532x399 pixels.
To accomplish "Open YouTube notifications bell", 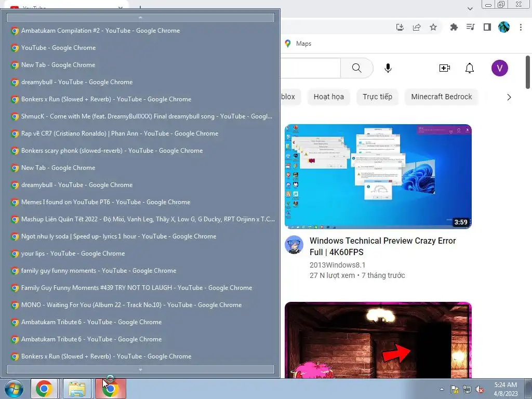I will (x=469, y=68).
